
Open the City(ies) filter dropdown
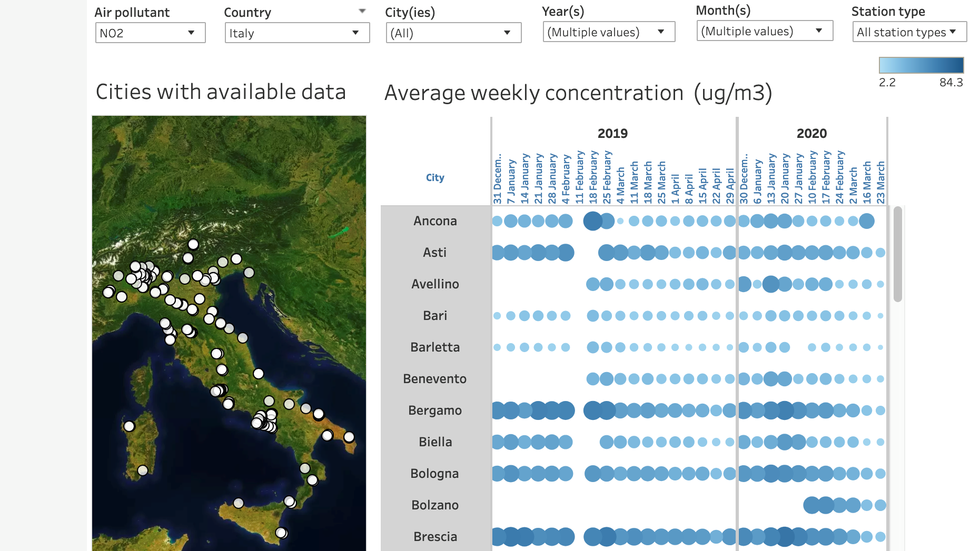[453, 33]
